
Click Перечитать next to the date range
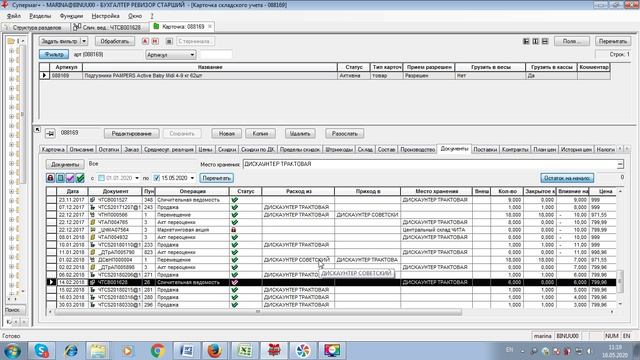(x=216, y=178)
